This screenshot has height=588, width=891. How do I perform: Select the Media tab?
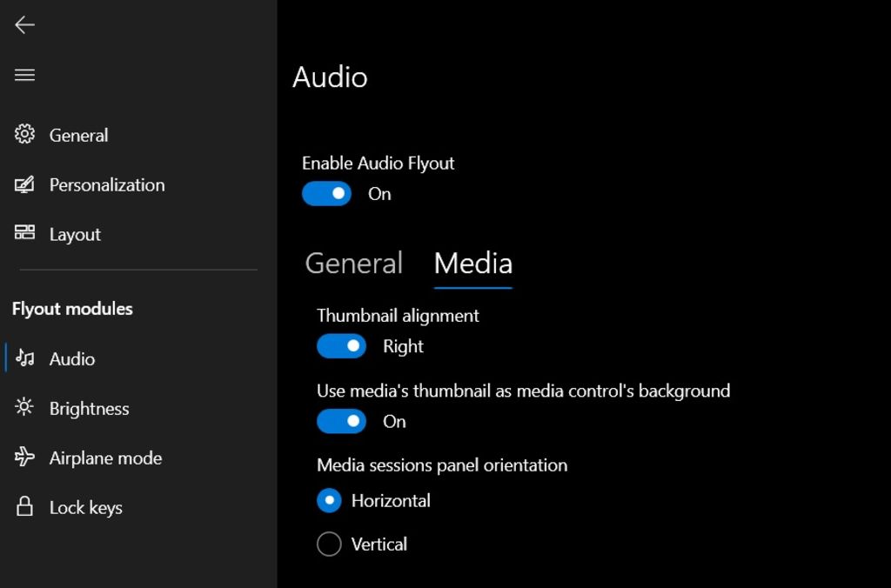tap(472, 264)
